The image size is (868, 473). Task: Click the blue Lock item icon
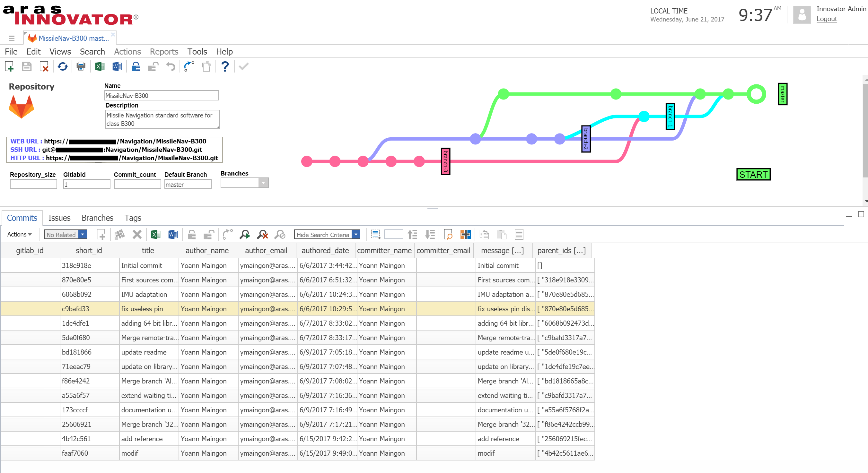pos(136,67)
